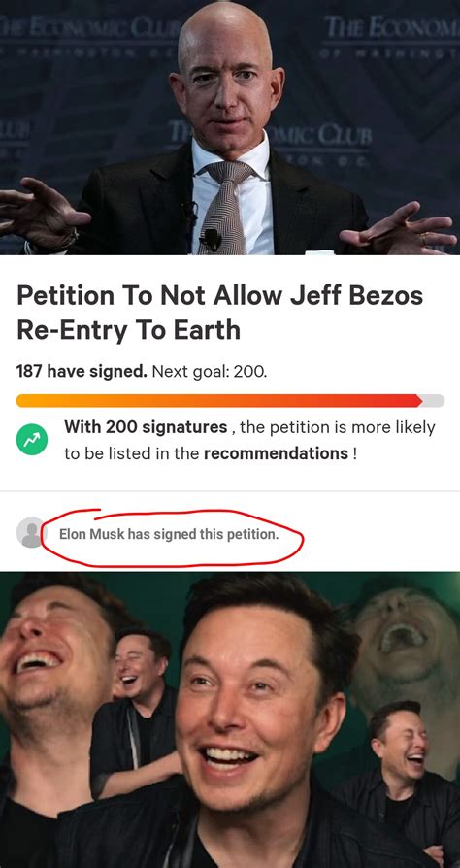Click the bold "With 200 signatures" text
Screen dimensions: 460x868
click(x=146, y=427)
